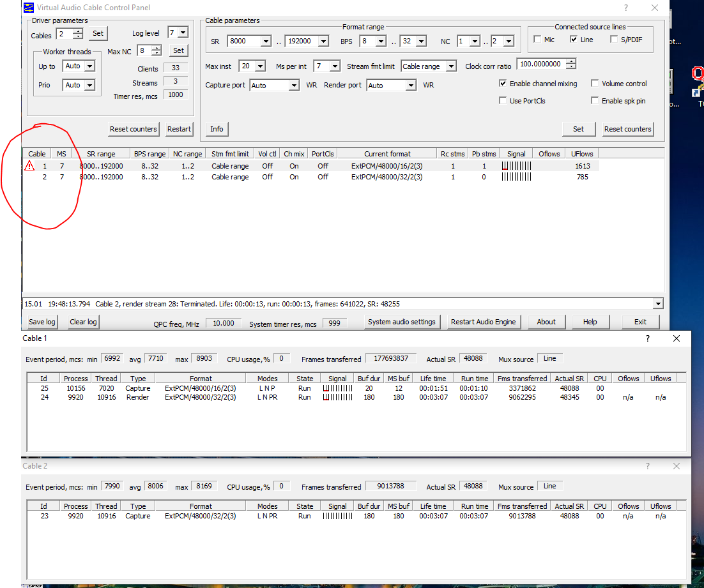This screenshot has height=588, width=704.
Task: Click the warning triangle icon on Cable 1
Action: (29, 166)
